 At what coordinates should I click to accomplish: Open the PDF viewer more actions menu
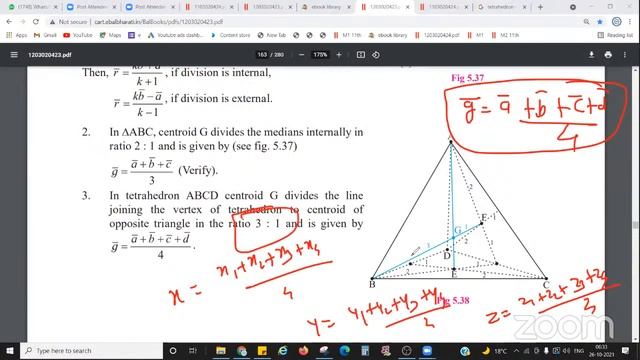pyautogui.click(x=625, y=55)
